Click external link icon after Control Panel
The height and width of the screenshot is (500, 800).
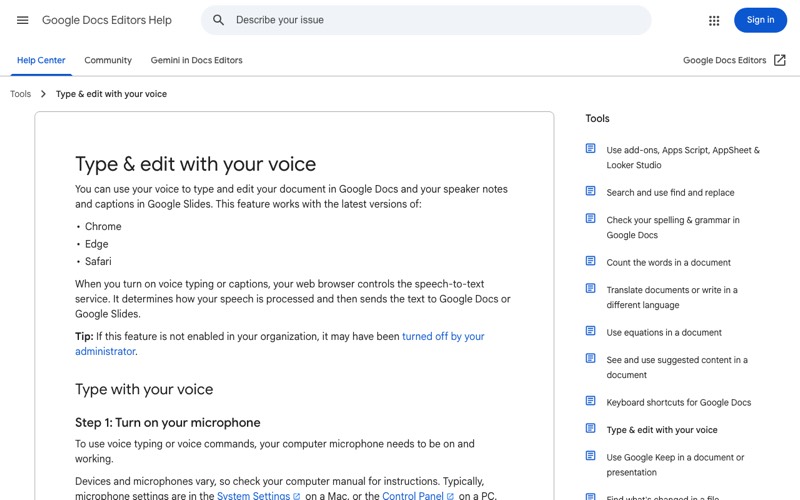tap(450, 496)
